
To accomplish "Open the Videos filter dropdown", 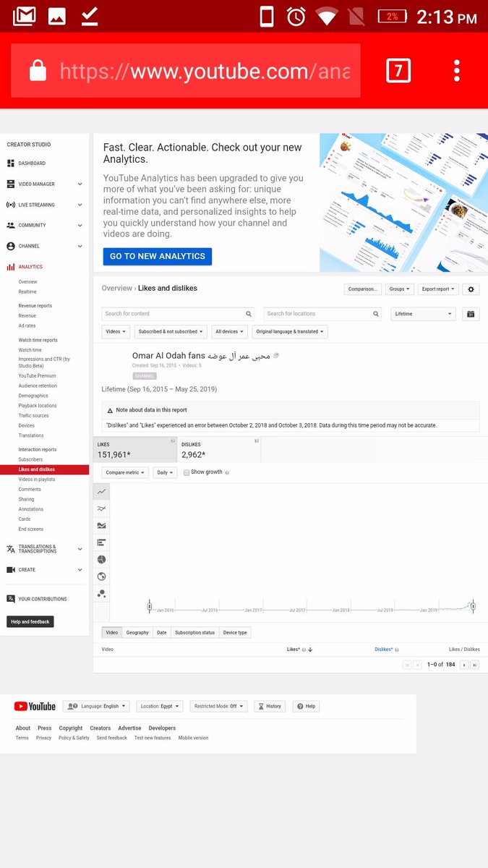I will pyautogui.click(x=116, y=331).
